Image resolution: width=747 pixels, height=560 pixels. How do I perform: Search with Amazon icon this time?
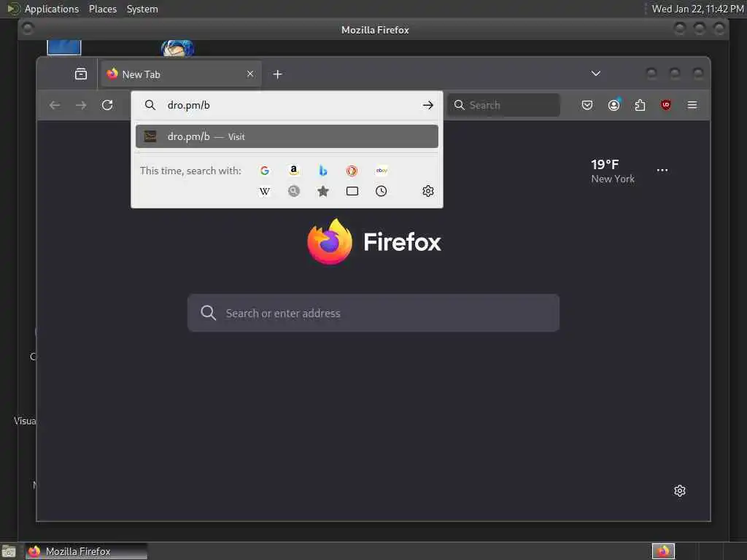point(294,171)
